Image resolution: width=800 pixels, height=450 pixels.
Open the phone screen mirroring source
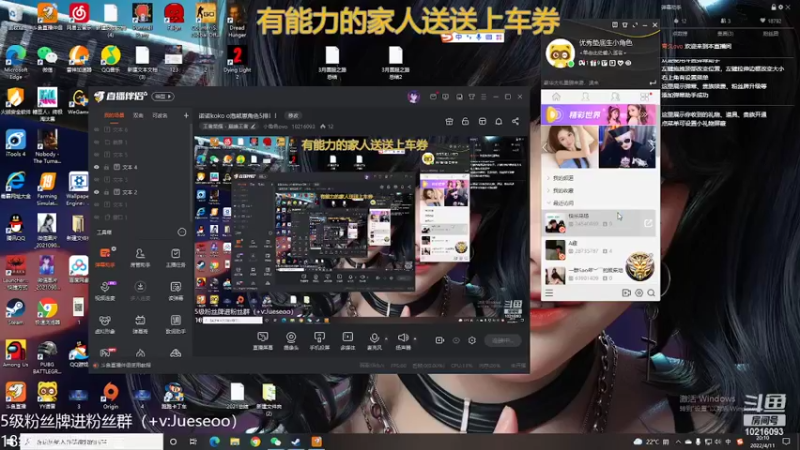click(x=319, y=341)
